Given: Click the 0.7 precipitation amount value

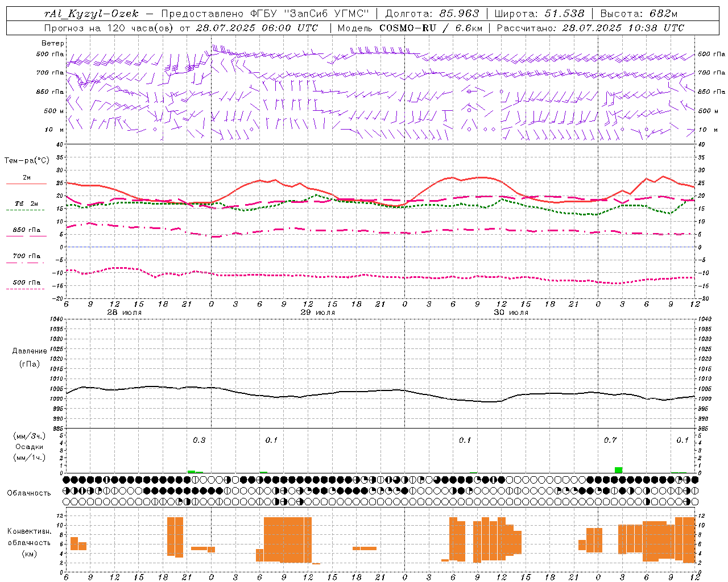Looking at the screenshot, I should coord(610,440).
